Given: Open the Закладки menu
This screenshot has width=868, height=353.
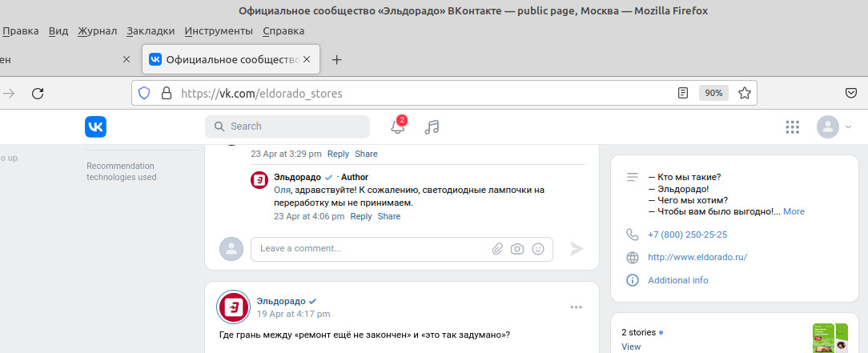Looking at the screenshot, I should click(151, 31).
